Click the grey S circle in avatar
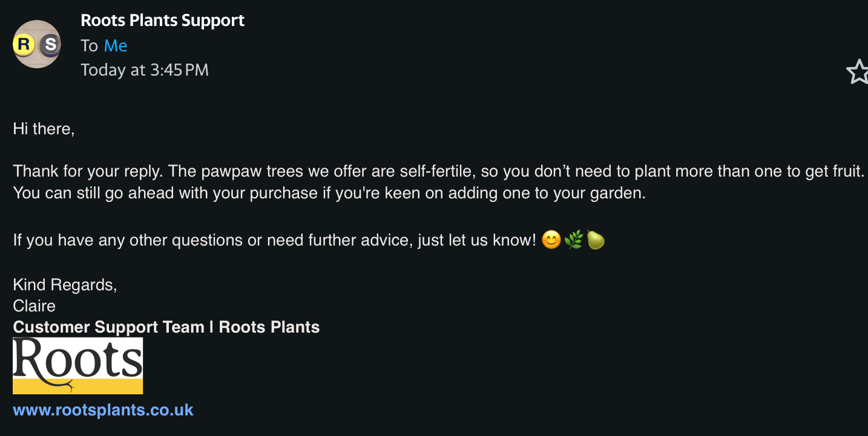868x436 pixels. (x=50, y=44)
